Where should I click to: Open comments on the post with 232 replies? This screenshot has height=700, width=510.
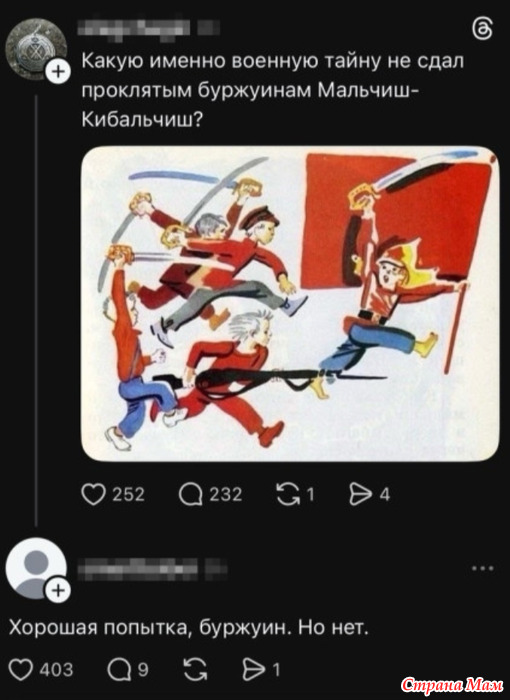(x=188, y=495)
